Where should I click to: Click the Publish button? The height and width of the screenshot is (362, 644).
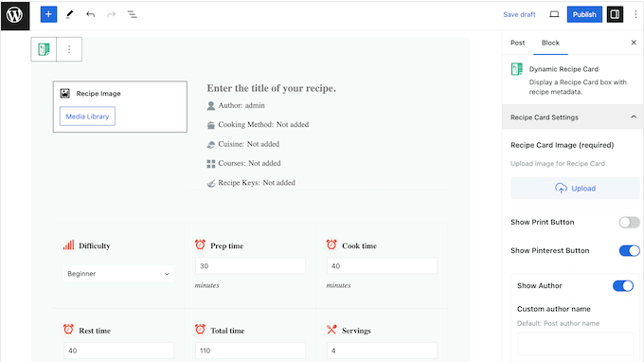[x=584, y=14]
